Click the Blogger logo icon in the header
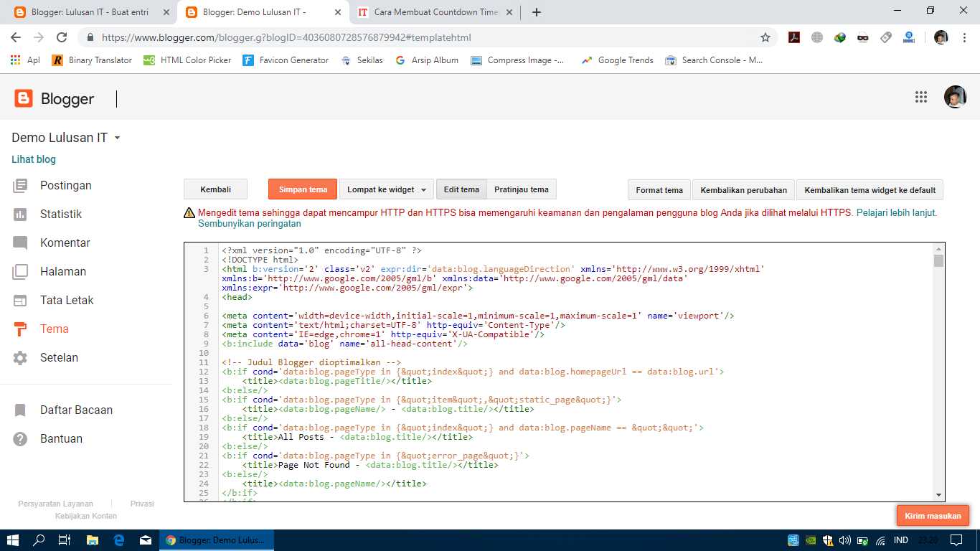 tap(24, 98)
